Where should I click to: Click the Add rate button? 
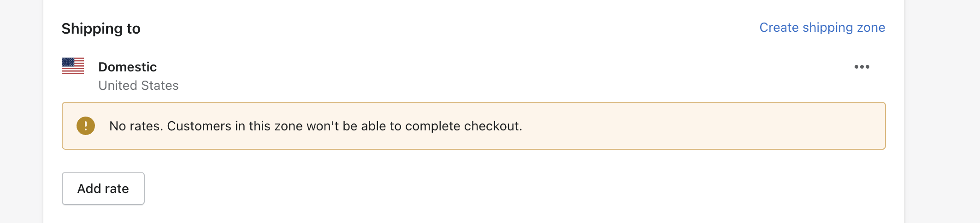click(x=103, y=188)
